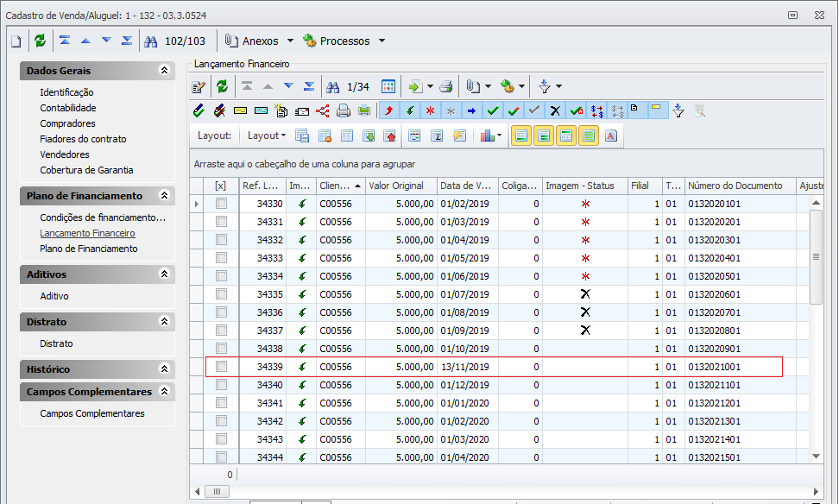Viewport: 839px width, 504px height.
Task: Open Identificação in Dados Gerais
Action: click(x=66, y=92)
